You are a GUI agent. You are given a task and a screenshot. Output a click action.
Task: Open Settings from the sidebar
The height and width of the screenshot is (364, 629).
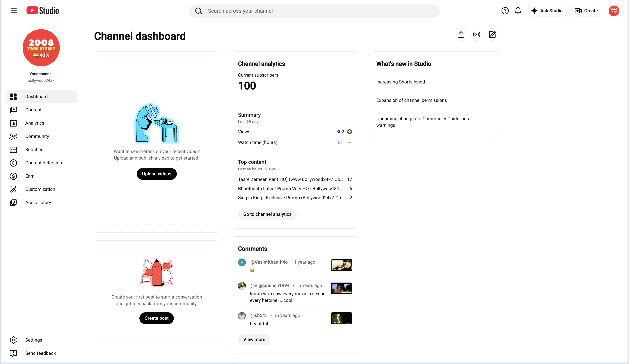(x=41, y=340)
